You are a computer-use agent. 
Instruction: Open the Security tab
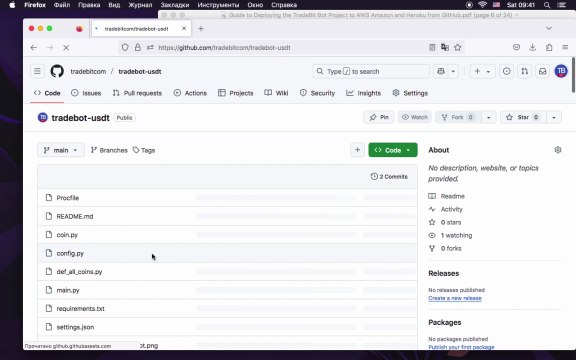coord(317,93)
